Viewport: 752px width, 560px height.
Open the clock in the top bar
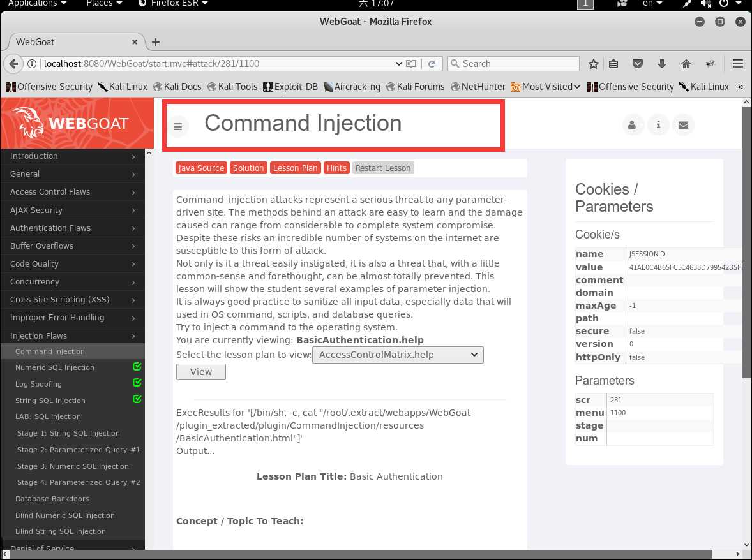point(377,3)
